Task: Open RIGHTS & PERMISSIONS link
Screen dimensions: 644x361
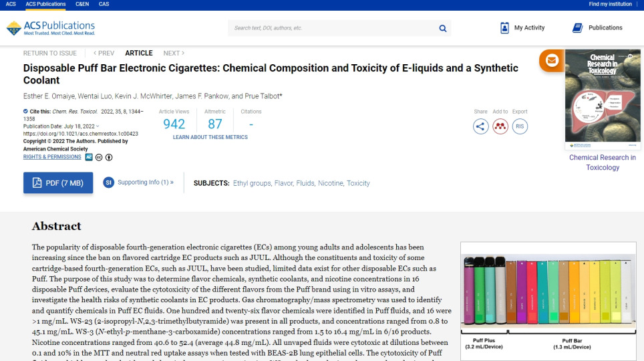Action: pyautogui.click(x=52, y=157)
